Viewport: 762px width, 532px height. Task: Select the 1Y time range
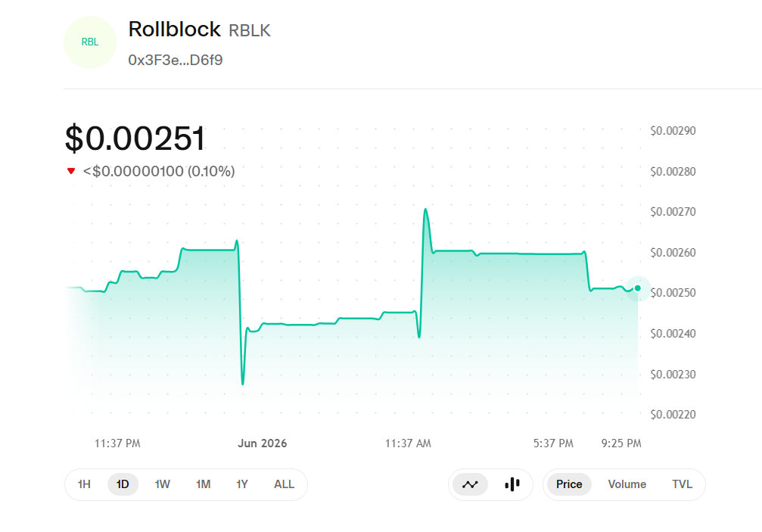[242, 484]
